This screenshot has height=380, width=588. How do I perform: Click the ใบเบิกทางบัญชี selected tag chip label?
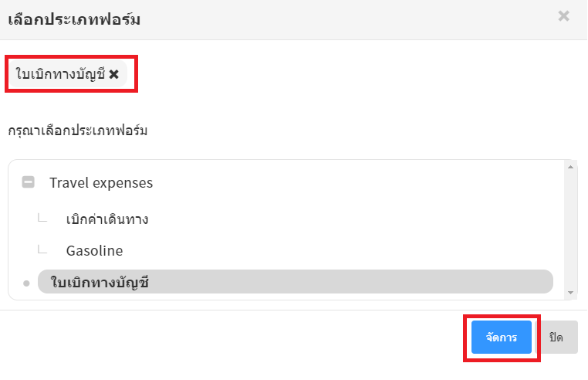[x=59, y=74]
